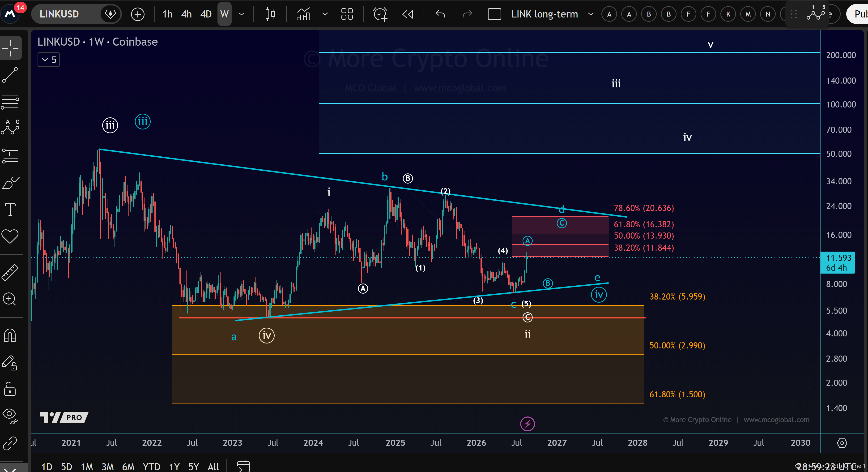
Task: Select the 50.00% (2.990) Fibonacci label
Action: tap(677, 346)
